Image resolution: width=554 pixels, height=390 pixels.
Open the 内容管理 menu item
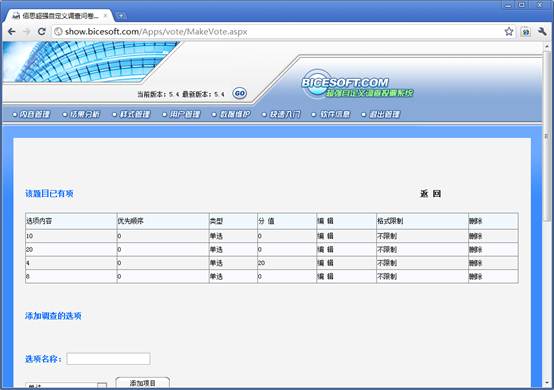click(x=31, y=114)
